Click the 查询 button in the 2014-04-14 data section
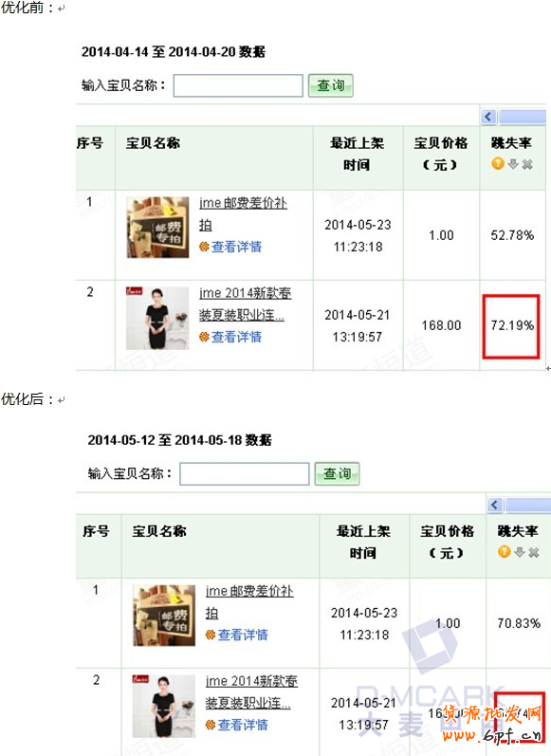This screenshot has height=756, width=551. [331, 85]
